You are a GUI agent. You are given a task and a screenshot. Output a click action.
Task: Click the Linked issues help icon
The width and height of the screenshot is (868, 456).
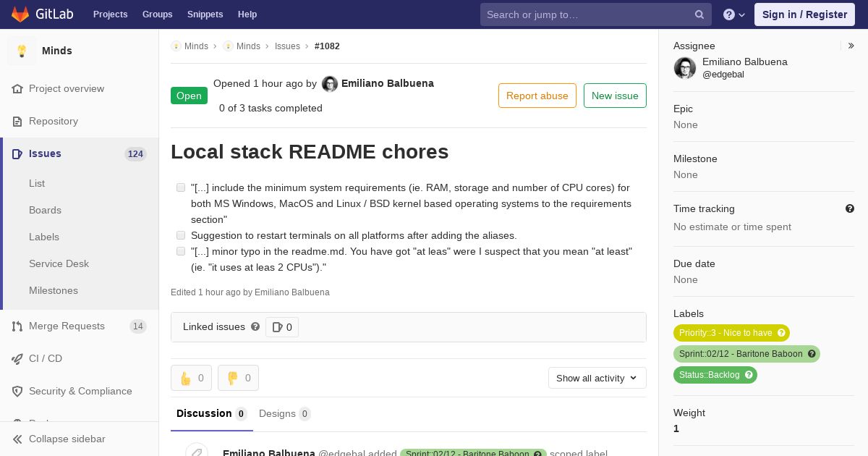(x=255, y=326)
